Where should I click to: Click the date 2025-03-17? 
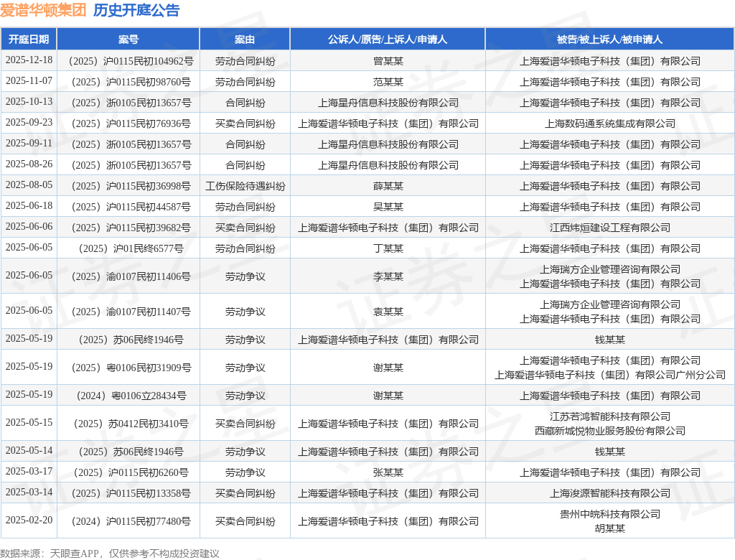[x=29, y=472]
